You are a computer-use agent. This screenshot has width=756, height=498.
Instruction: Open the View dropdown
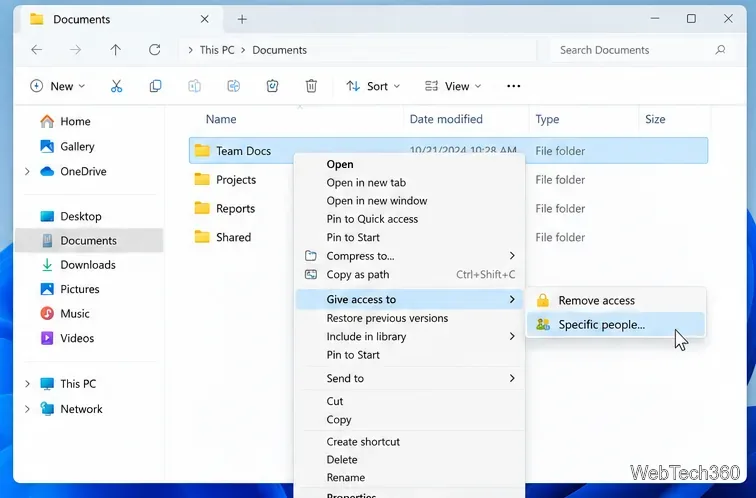[453, 86]
